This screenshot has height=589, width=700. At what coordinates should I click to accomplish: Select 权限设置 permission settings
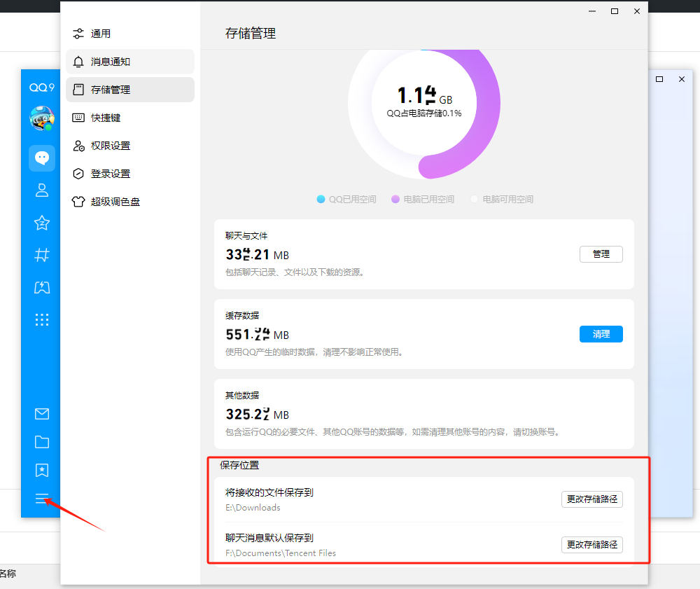pyautogui.click(x=130, y=146)
